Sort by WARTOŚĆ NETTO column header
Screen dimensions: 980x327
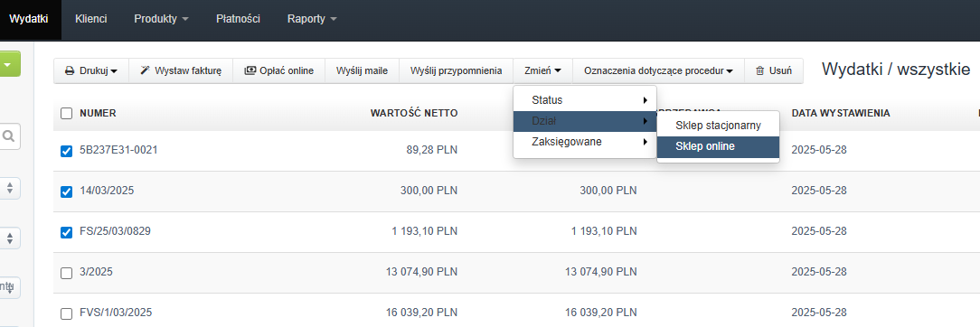click(414, 113)
